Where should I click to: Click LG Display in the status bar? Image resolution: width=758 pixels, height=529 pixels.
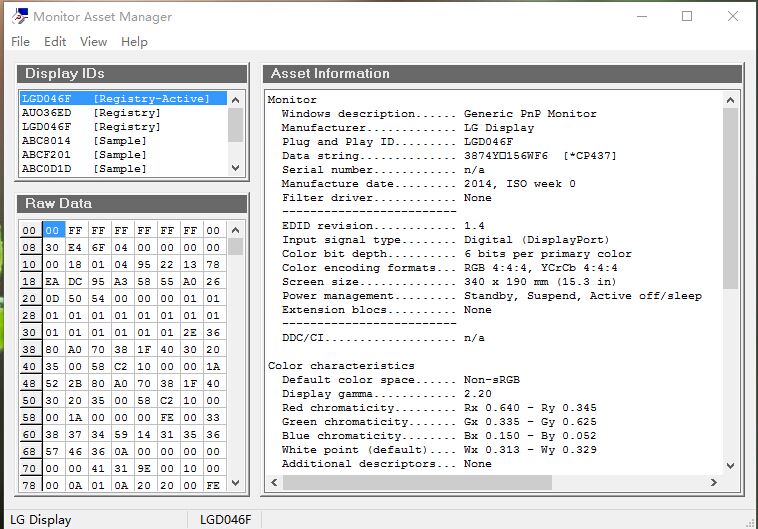click(41, 520)
